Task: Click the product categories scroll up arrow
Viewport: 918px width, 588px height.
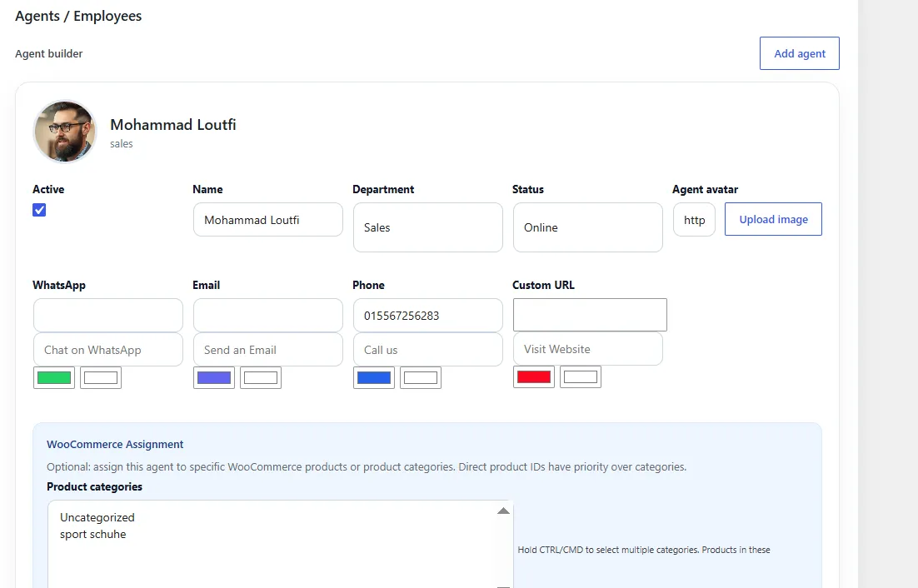Action: click(503, 511)
